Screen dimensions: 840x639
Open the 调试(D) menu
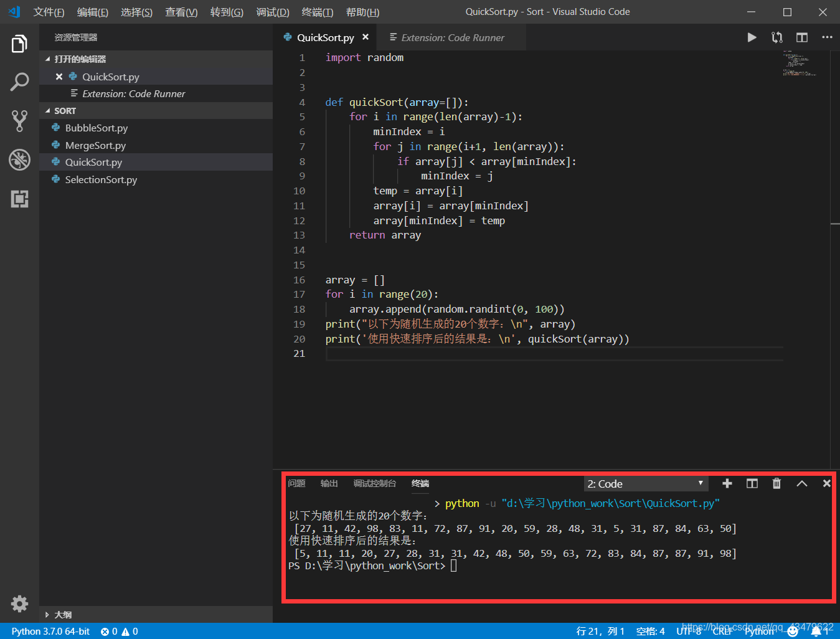coord(272,12)
